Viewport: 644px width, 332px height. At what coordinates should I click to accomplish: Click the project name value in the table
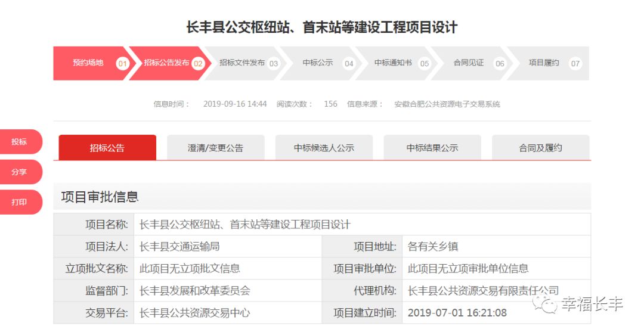(x=245, y=225)
